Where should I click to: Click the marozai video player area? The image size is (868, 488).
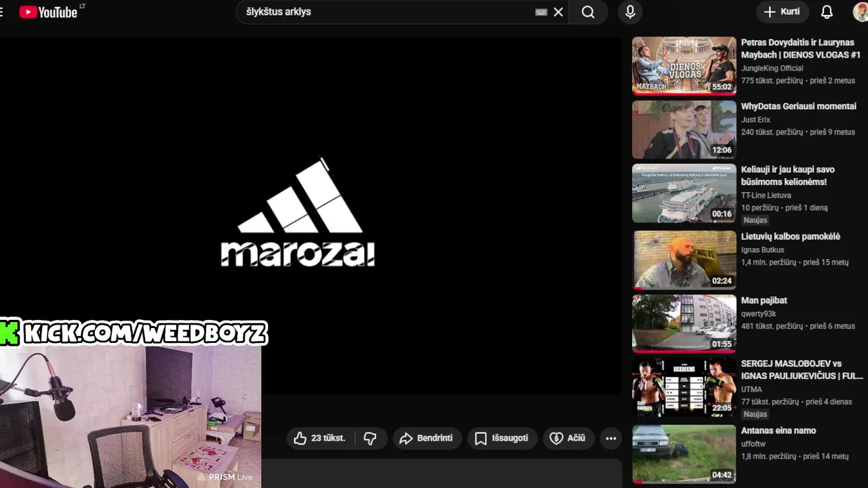tap(311, 216)
